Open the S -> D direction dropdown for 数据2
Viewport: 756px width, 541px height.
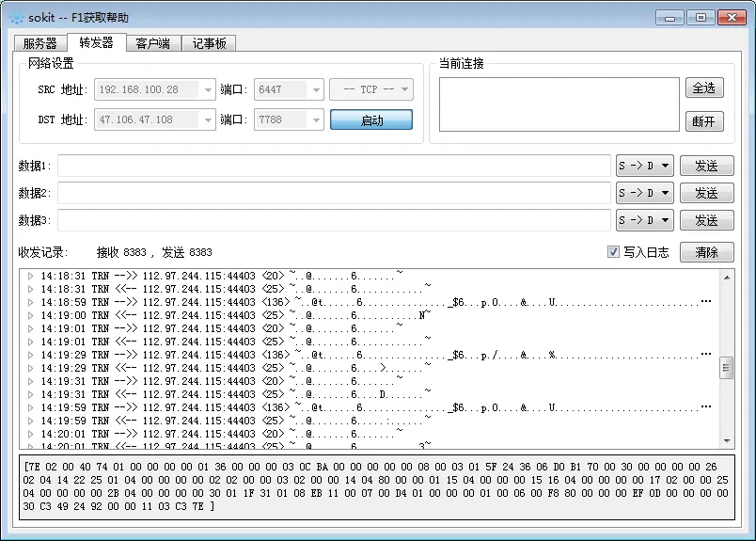[645, 193]
